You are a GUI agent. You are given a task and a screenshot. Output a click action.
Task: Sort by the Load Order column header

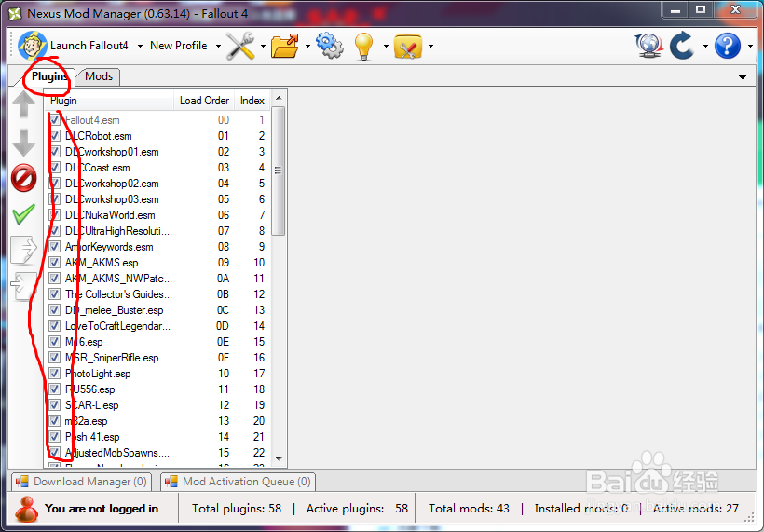pyautogui.click(x=204, y=101)
